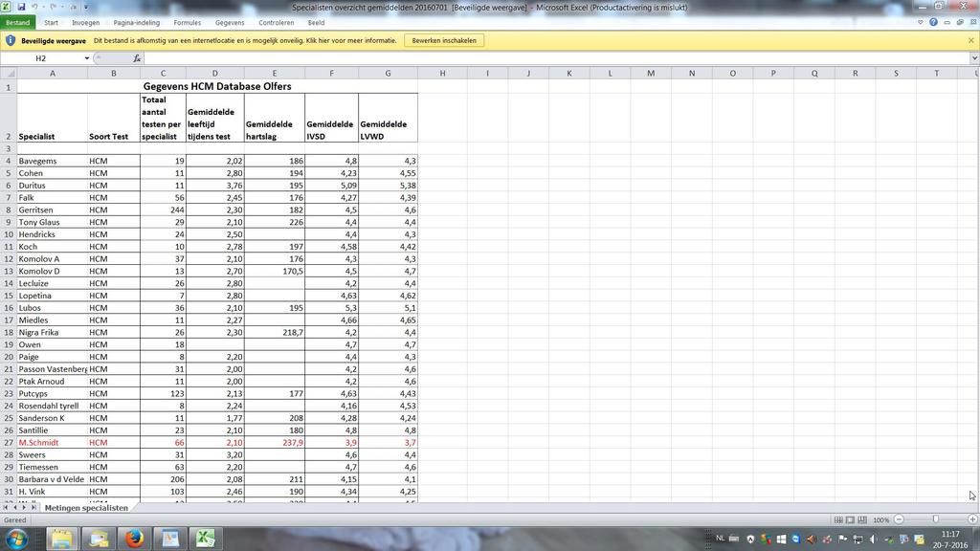Open Windows Explorer from the taskbar
Image resolution: width=980 pixels, height=551 pixels.
[61, 539]
